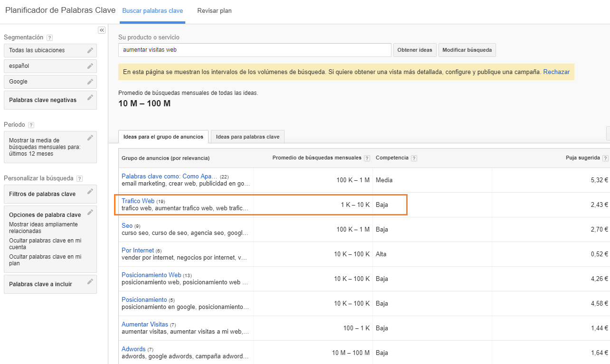Edit the Periodo date range pencil
Viewport: 610px width, 364px height.
click(x=90, y=138)
